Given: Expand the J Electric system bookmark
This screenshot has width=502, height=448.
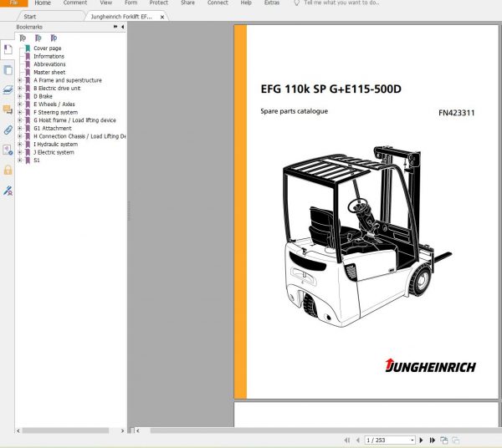Looking at the screenshot, I should [x=20, y=152].
